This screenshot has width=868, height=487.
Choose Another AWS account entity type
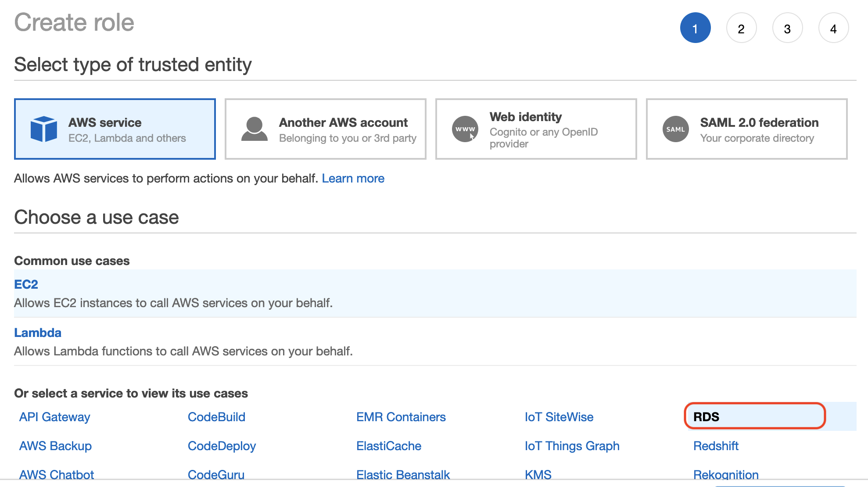tap(326, 129)
